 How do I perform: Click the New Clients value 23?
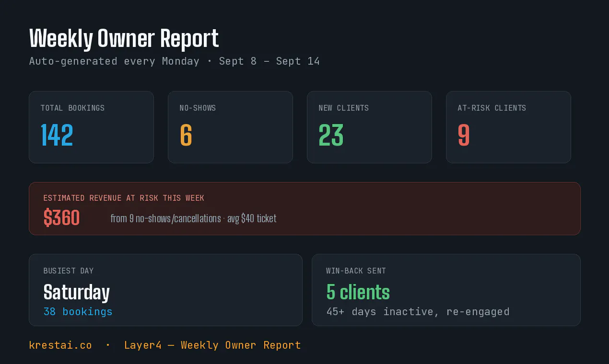click(x=331, y=135)
